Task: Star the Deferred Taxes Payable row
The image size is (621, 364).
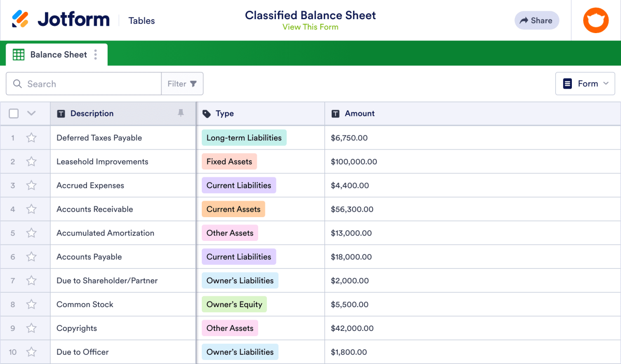Action: (x=31, y=138)
